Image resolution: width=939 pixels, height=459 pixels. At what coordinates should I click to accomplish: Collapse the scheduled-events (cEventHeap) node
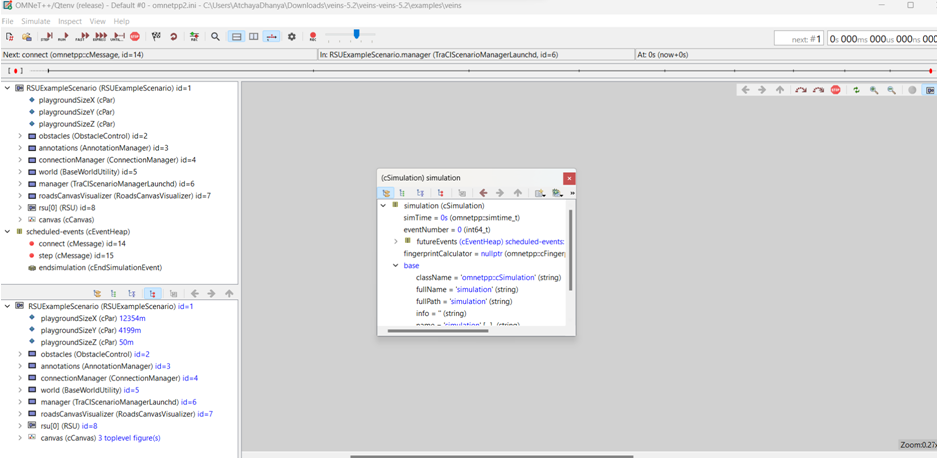click(x=8, y=232)
